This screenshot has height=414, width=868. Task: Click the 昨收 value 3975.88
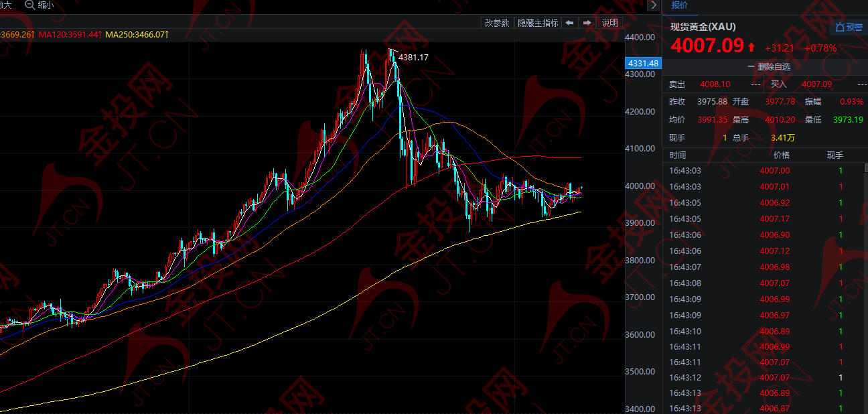(712, 102)
